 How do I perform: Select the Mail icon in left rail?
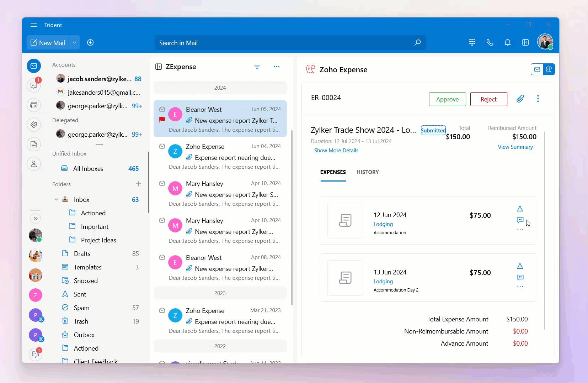tap(34, 66)
